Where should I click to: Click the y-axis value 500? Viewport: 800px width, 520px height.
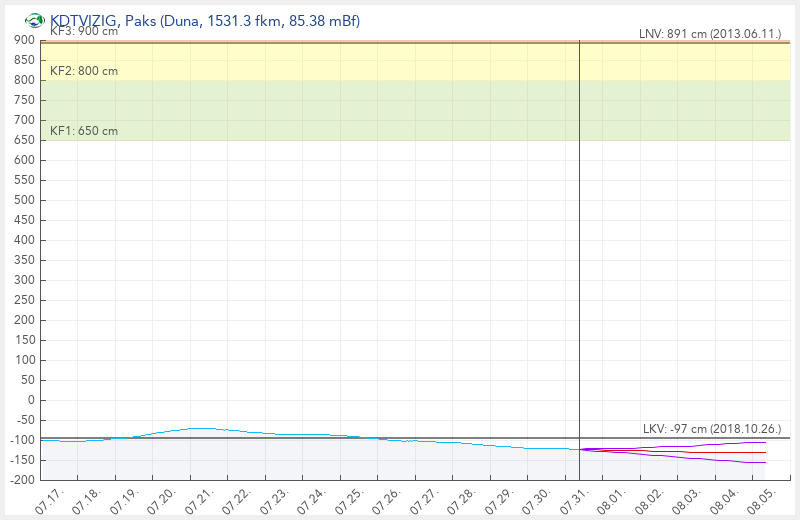click(24, 200)
